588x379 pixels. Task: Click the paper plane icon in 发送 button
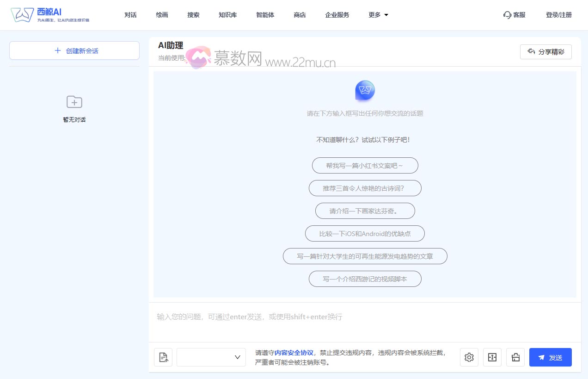pos(541,357)
